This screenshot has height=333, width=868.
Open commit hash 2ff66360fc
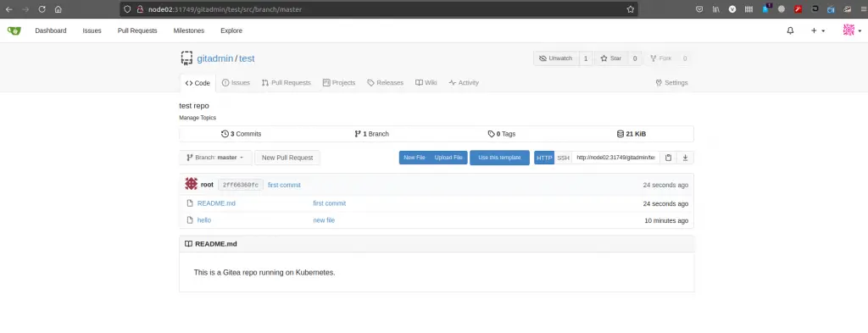240,185
